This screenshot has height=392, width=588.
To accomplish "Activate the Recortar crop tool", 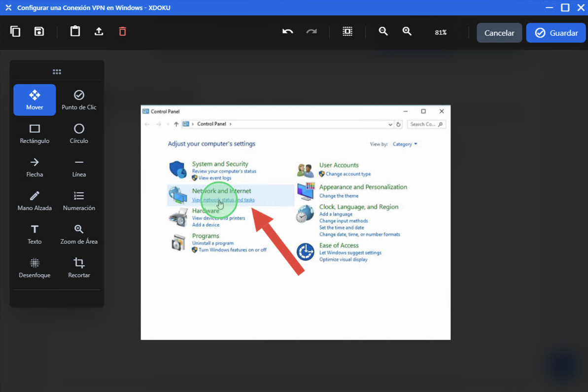I will point(79,268).
